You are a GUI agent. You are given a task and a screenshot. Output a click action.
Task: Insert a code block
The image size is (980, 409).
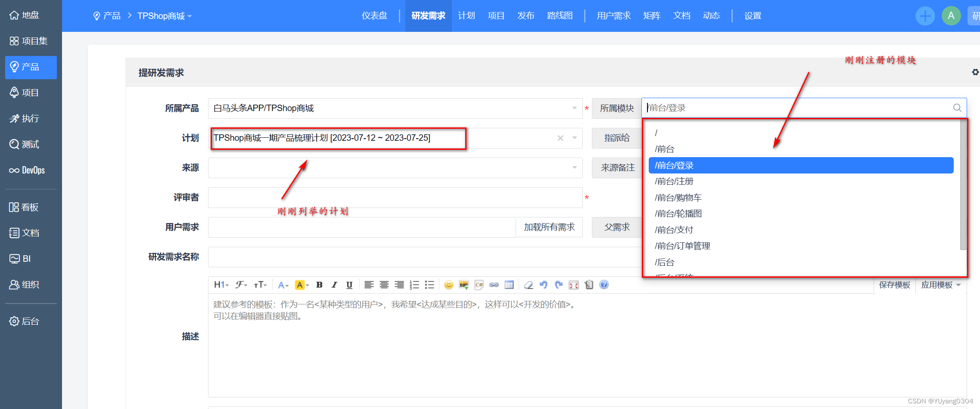pyautogui.click(x=479, y=285)
